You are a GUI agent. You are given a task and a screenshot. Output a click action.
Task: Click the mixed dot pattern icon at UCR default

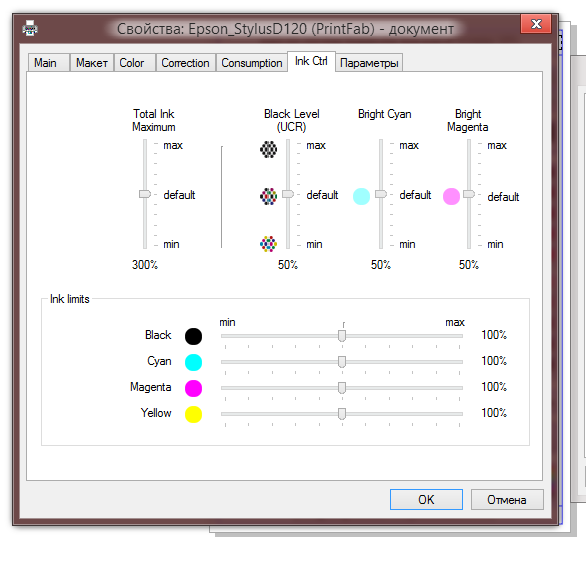pos(268,197)
